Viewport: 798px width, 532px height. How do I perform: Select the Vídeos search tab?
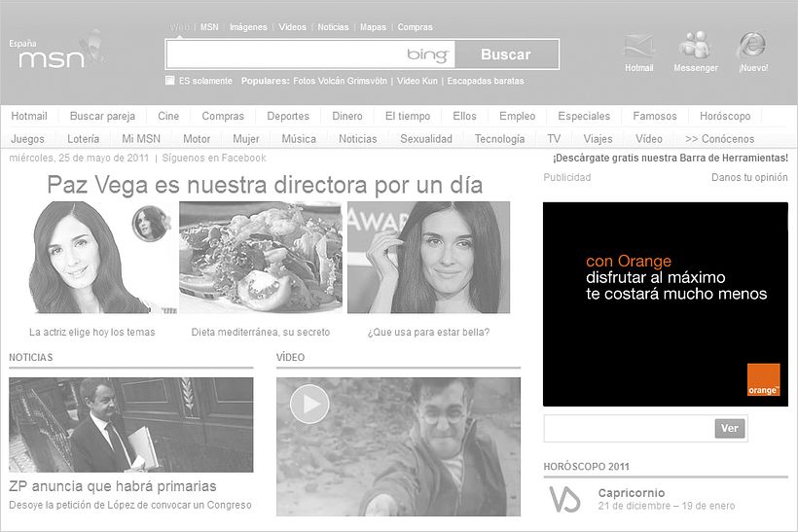click(x=292, y=27)
